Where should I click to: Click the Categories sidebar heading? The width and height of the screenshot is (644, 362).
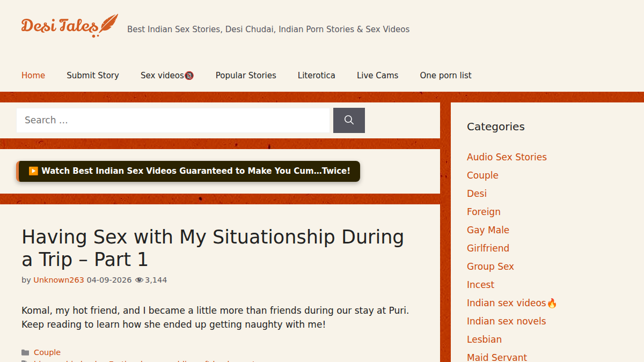tap(496, 127)
